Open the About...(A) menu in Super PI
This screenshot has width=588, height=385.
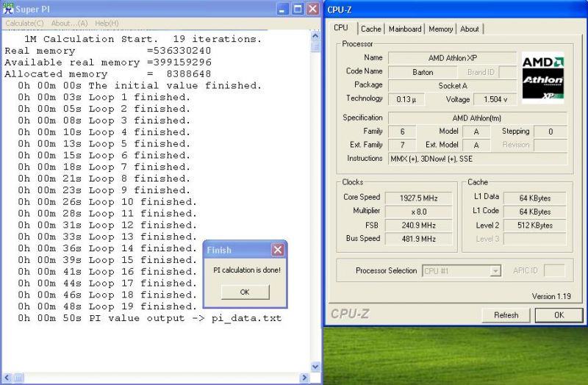pos(69,24)
